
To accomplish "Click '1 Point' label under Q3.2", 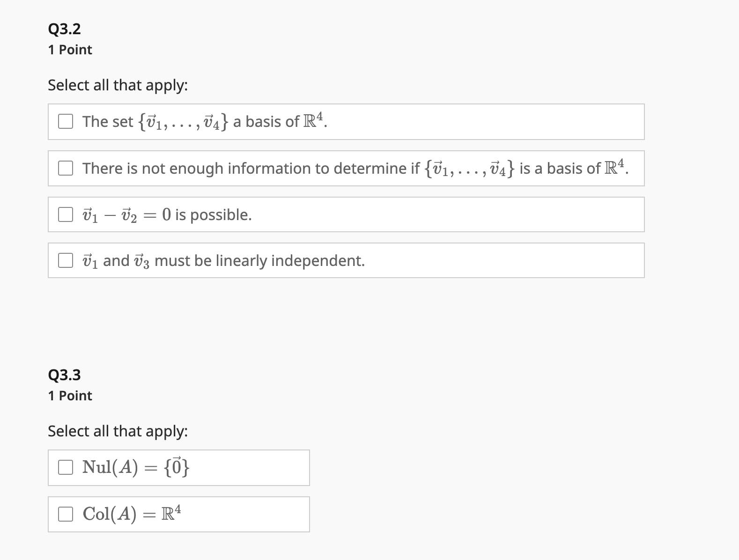I will [x=69, y=49].
